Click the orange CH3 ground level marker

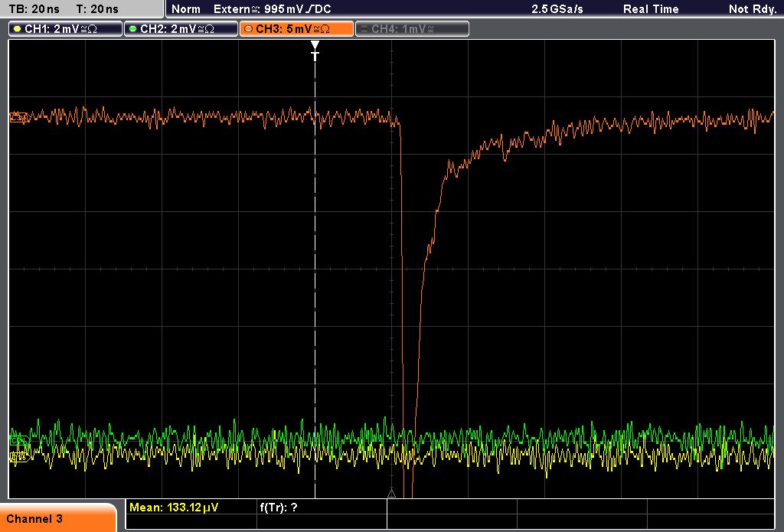(19, 118)
